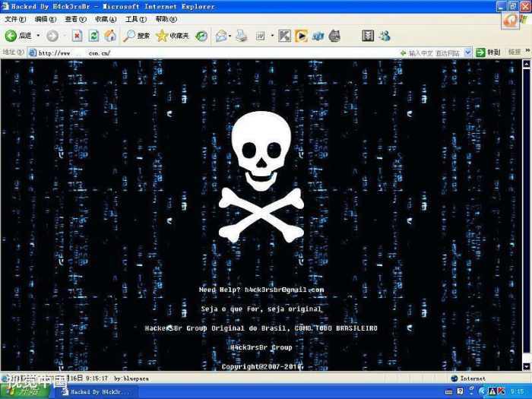532x399 pixels.
Task: Click the 链接 links toolbar label
Action: click(x=515, y=52)
